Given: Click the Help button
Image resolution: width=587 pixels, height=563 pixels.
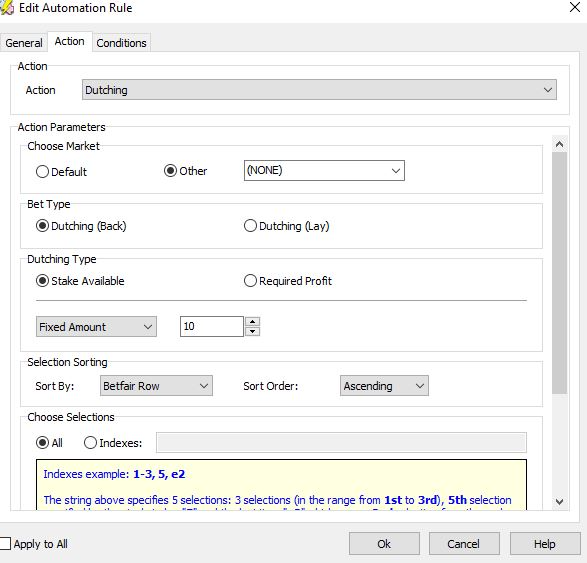Looking at the screenshot, I should (545, 544).
